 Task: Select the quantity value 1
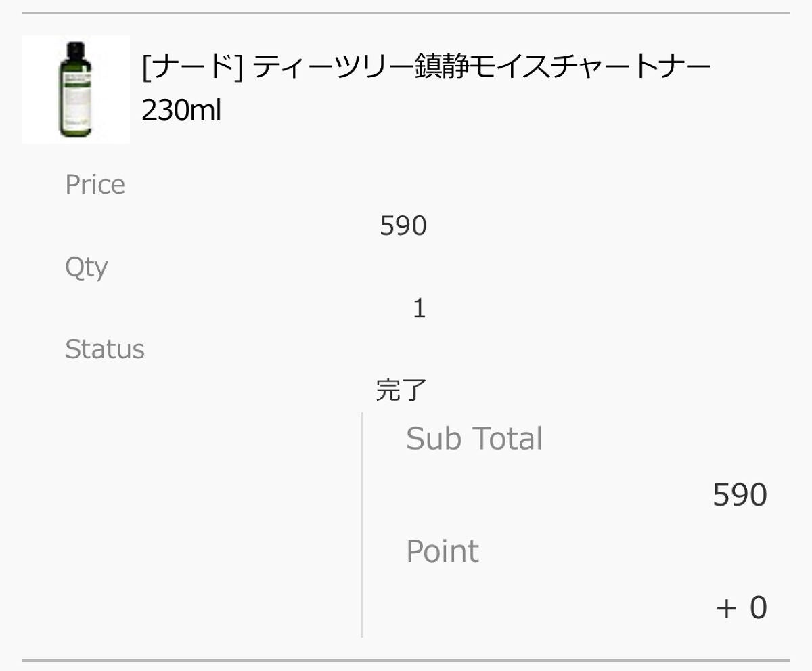[419, 309]
